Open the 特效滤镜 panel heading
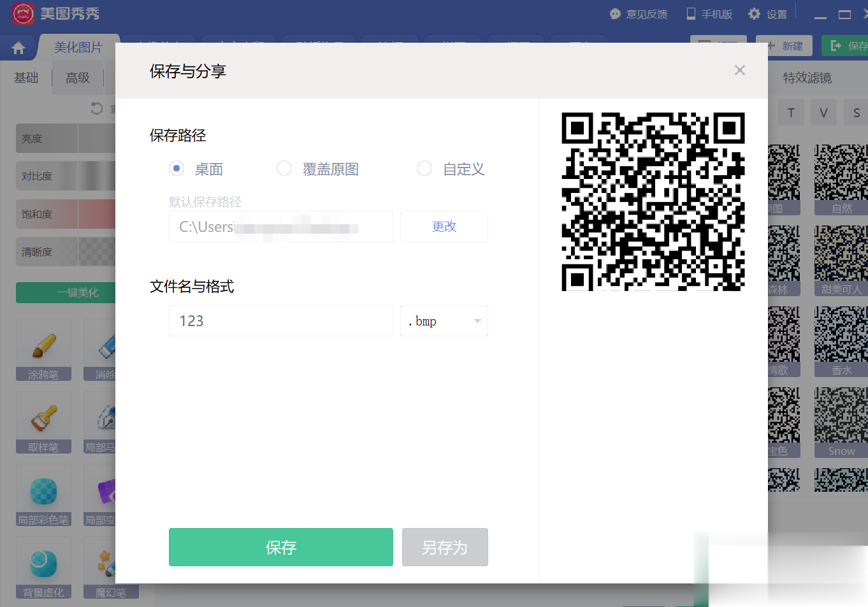Image resolution: width=868 pixels, height=607 pixels. click(x=807, y=78)
